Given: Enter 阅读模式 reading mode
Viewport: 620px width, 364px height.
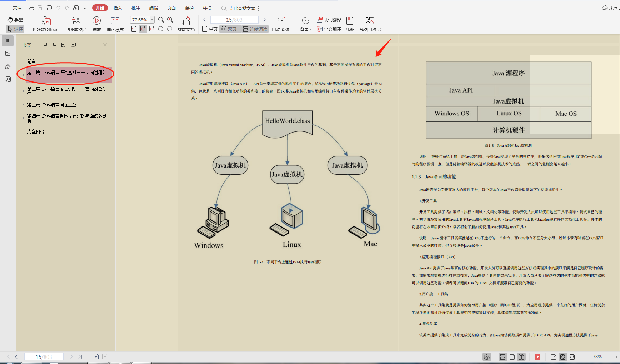Looking at the screenshot, I should coord(115,24).
